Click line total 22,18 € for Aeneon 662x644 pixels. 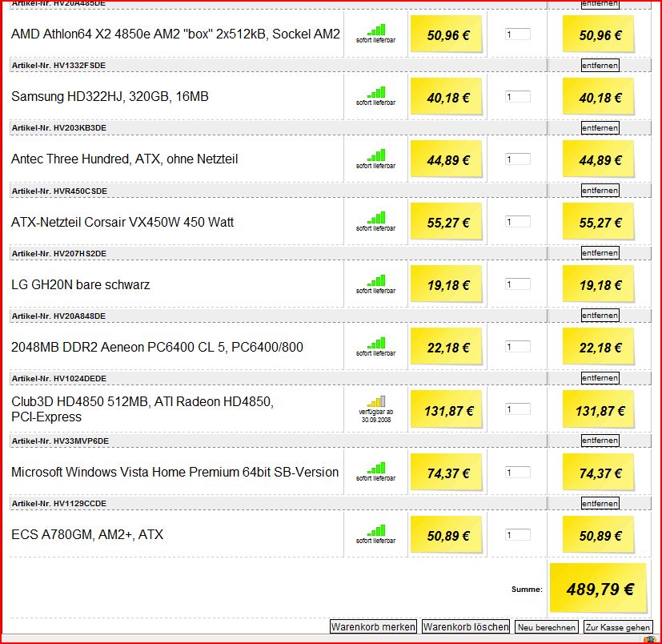(599, 348)
